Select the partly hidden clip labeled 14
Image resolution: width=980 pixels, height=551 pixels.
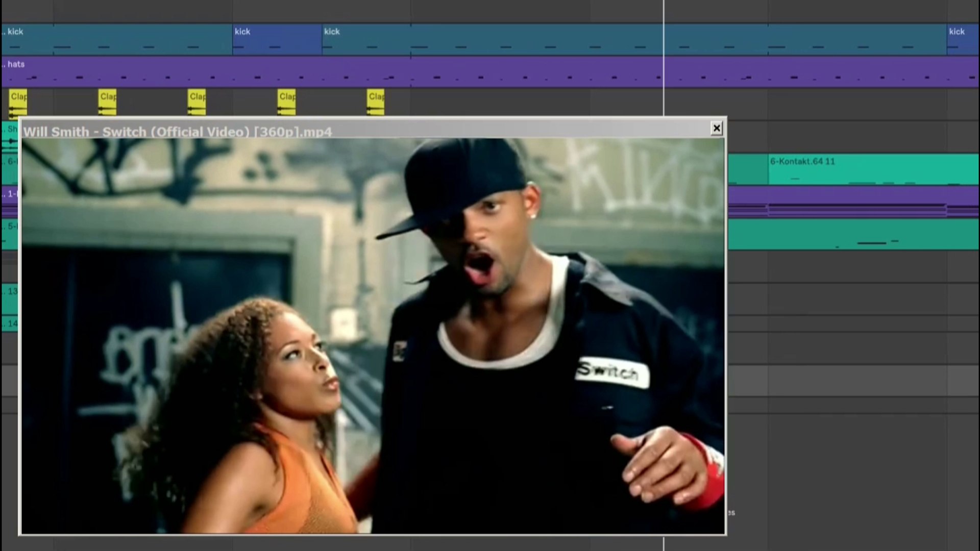coord(10,323)
